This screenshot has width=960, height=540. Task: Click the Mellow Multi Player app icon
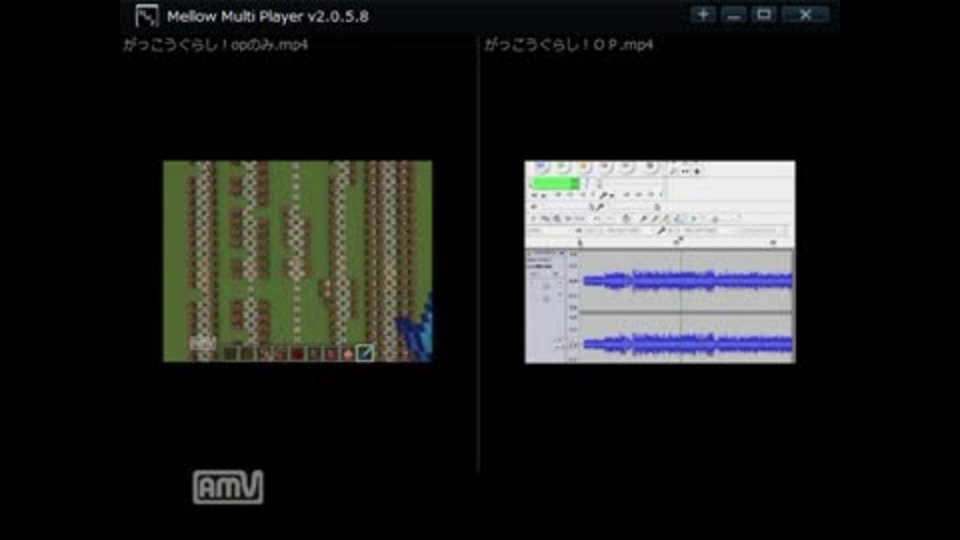pyautogui.click(x=147, y=16)
